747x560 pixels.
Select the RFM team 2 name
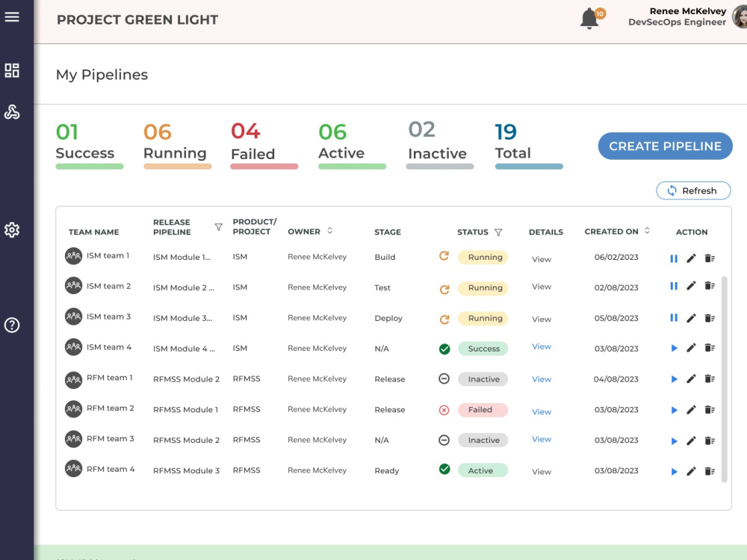(110, 408)
